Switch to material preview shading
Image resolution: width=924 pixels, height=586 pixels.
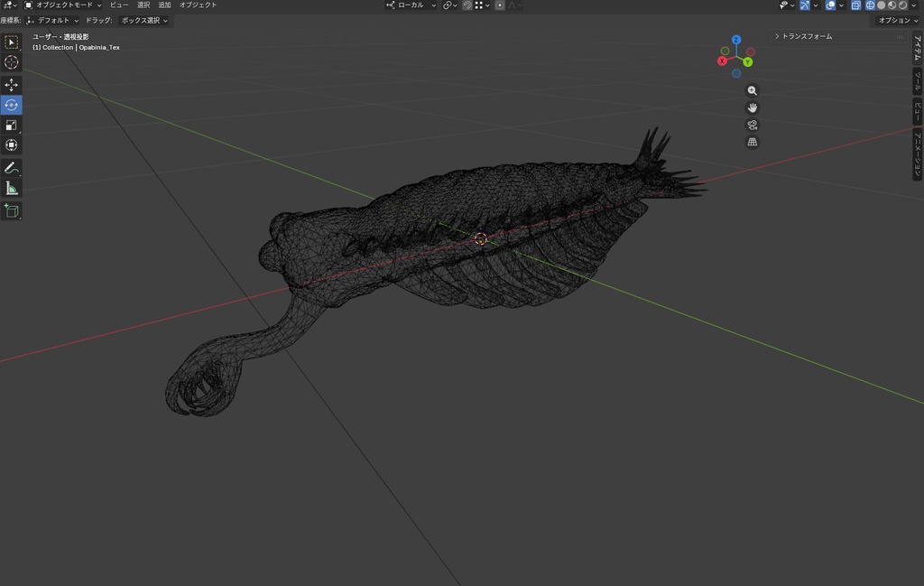(x=892, y=5)
